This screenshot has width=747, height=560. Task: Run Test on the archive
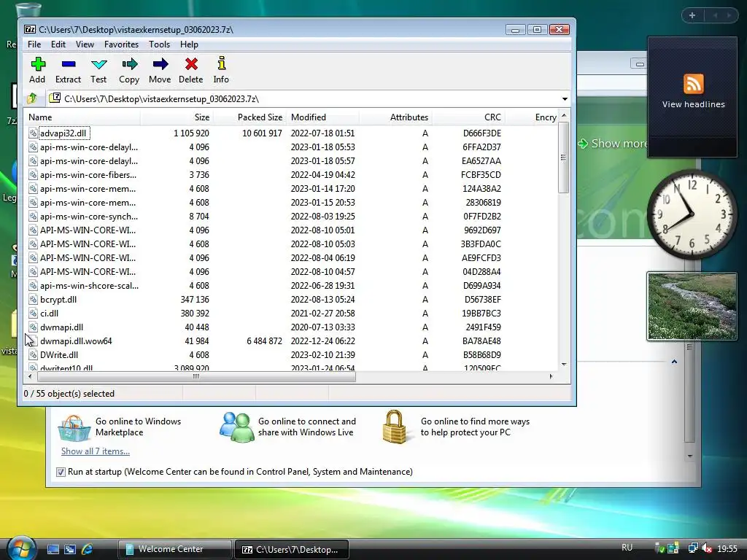pyautogui.click(x=99, y=64)
